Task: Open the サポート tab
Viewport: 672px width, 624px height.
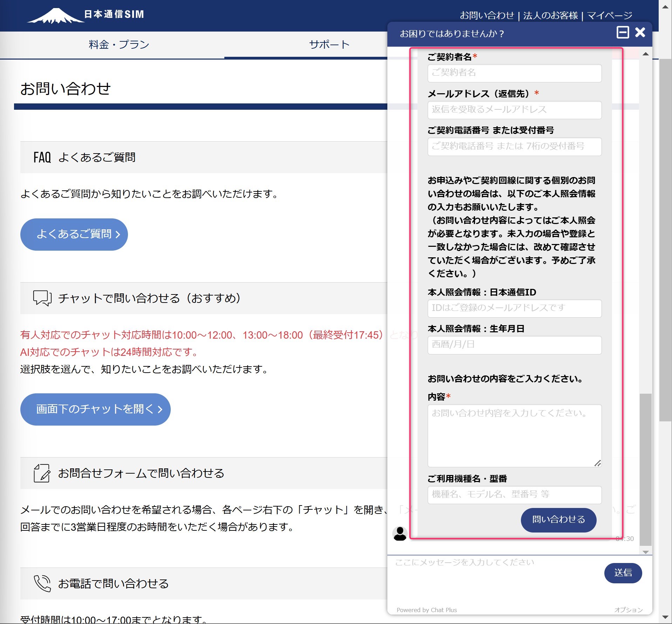Action: [329, 45]
